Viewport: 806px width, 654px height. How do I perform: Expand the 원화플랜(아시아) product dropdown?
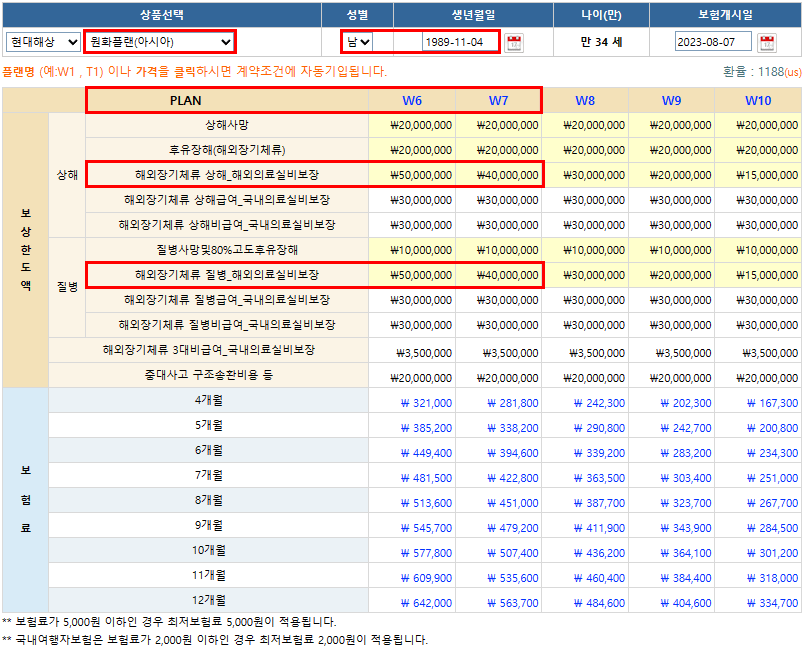[x=160, y=42]
